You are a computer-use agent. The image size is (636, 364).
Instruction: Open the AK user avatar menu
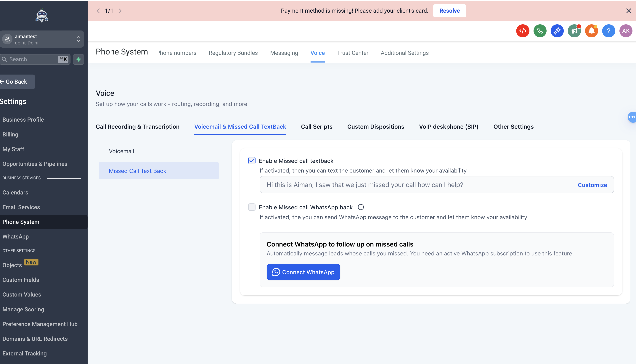coord(626,31)
